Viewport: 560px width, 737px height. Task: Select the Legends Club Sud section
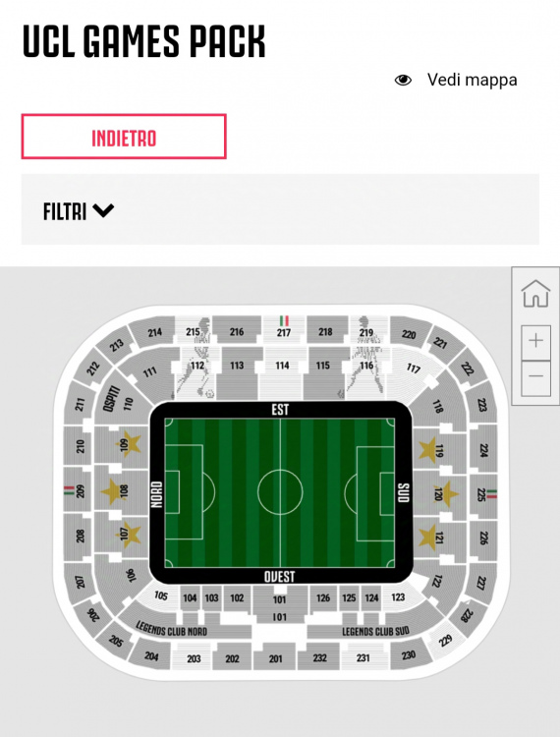[375, 631]
